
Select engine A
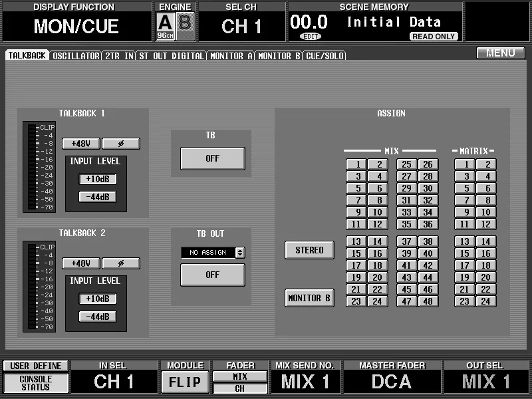pyautogui.click(x=165, y=26)
